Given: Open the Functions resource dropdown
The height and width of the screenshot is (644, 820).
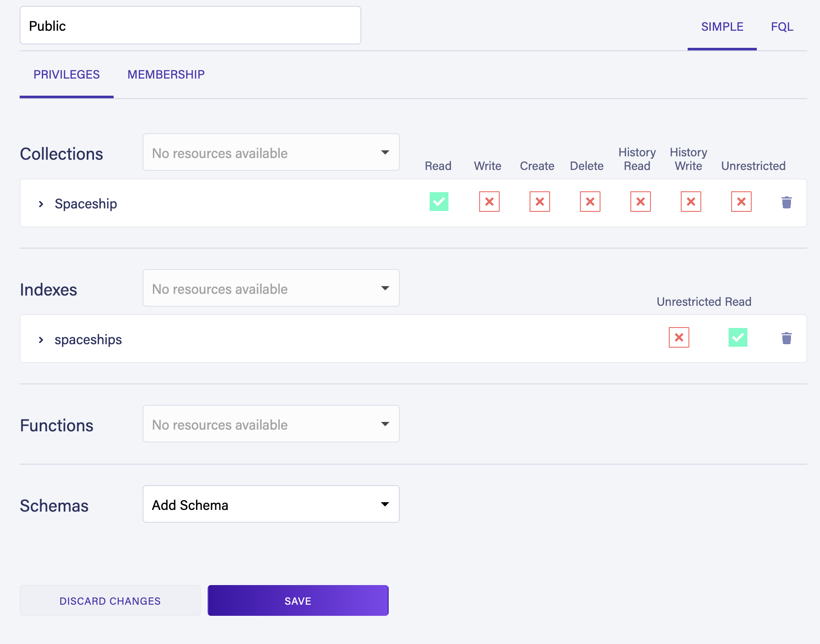Looking at the screenshot, I should pos(271,424).
